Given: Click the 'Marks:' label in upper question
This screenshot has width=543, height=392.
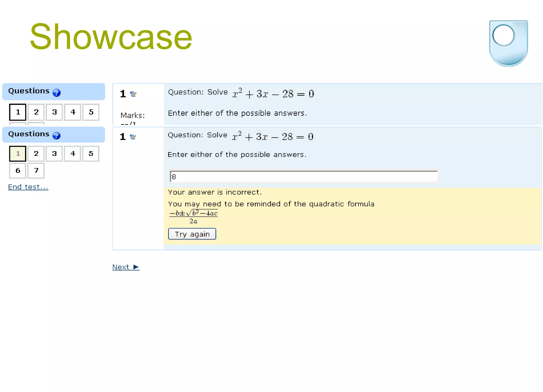Looking at the screenshot, I should pyautogui.click(x=133, y=115).
